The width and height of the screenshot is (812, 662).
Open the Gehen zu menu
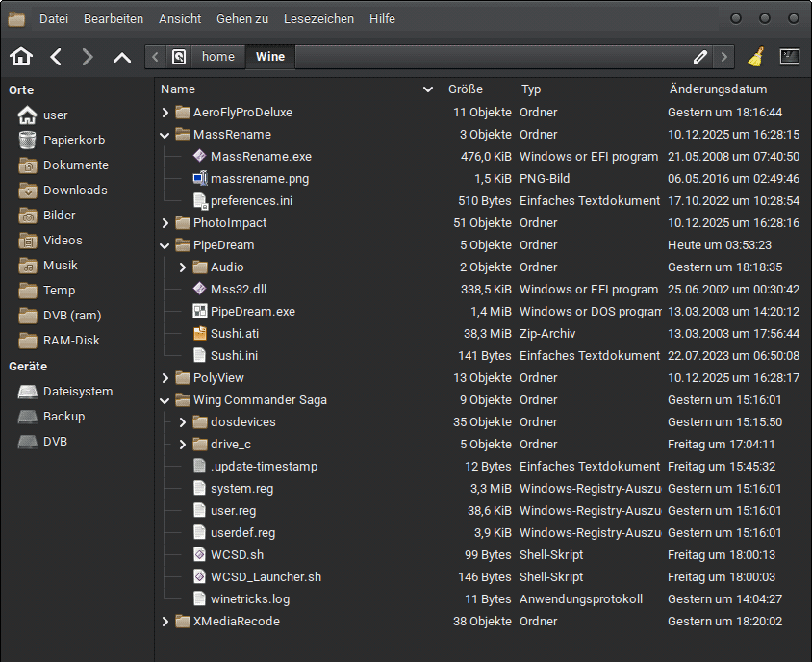(x=242, y=19)
